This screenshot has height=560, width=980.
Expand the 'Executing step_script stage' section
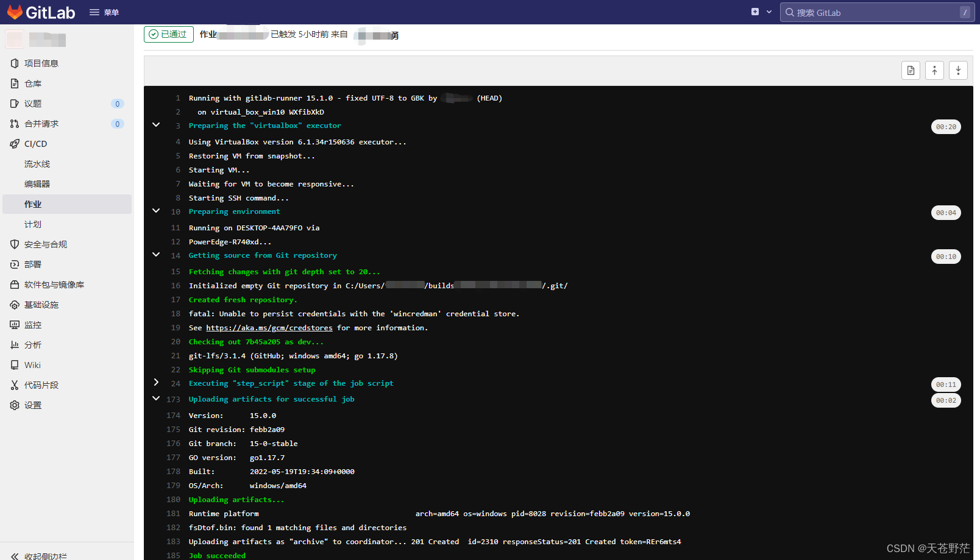156,382
